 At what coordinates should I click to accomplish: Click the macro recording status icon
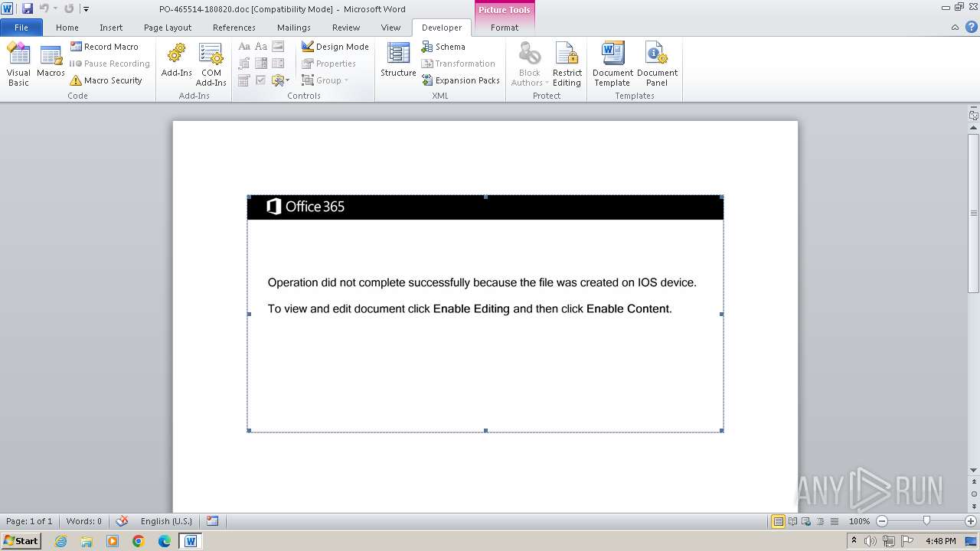point(213,521)
